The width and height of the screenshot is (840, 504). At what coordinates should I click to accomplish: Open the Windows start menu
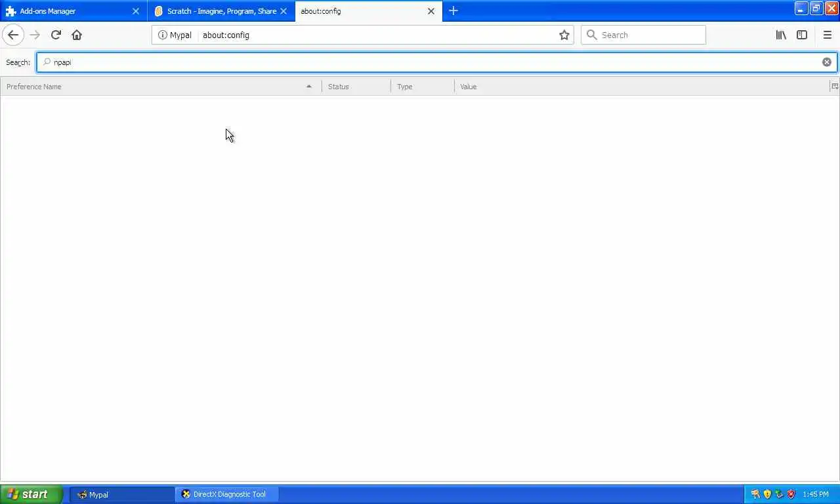click(31, 494)
